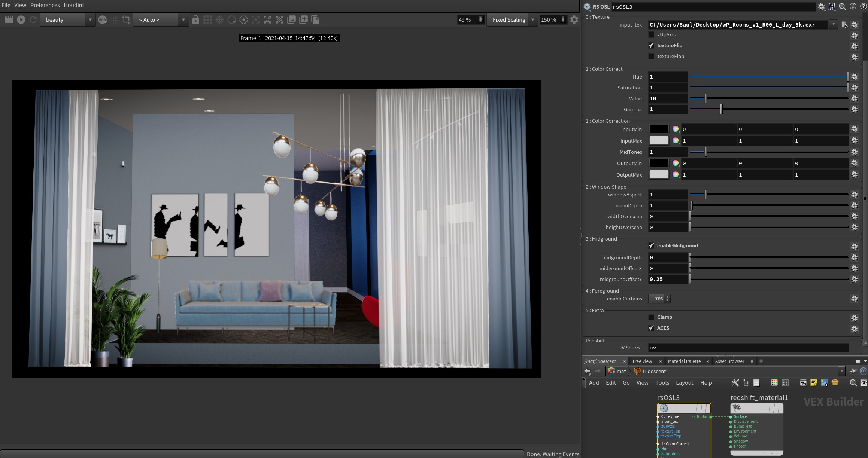
Task: Open render view settings gear
Action: (574, 20)
